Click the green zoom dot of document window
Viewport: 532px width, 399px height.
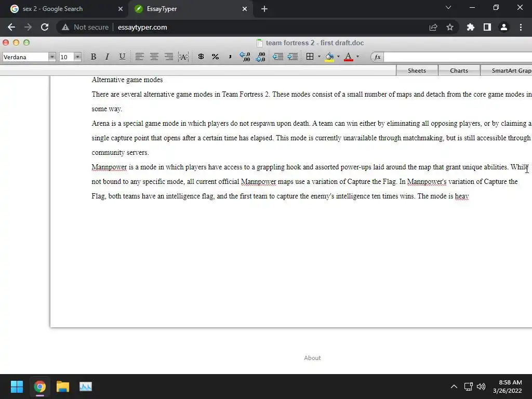click(x=26, y=43)
